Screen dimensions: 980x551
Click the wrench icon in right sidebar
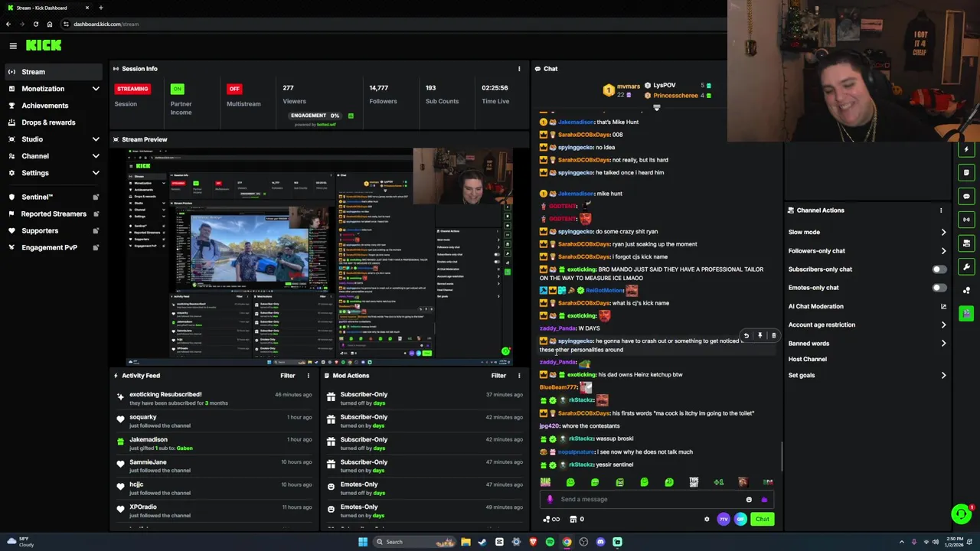click(966, 267)
